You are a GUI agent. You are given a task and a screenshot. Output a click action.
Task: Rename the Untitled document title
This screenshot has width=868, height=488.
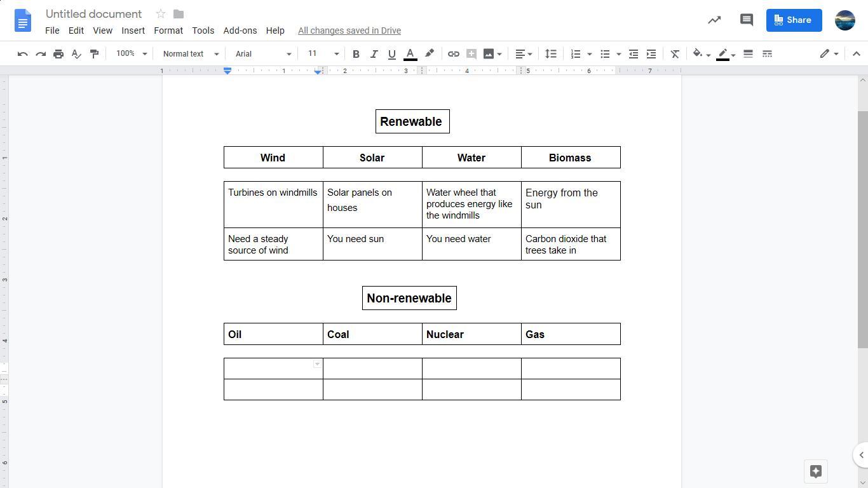point(93,14)
